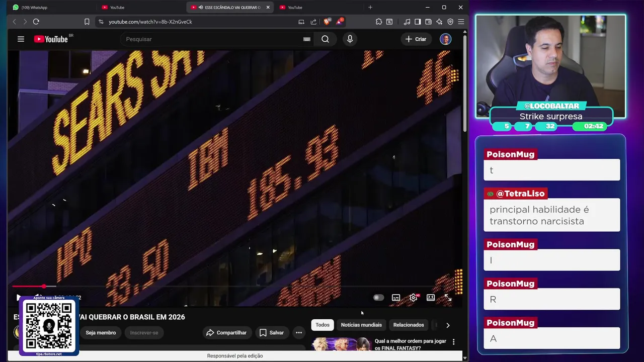Open the Brave Rewards triangle icon

point(340,22)
